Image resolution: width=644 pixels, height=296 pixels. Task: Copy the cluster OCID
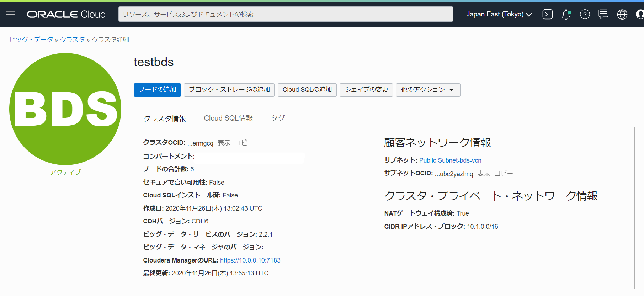tap(244, 143)
